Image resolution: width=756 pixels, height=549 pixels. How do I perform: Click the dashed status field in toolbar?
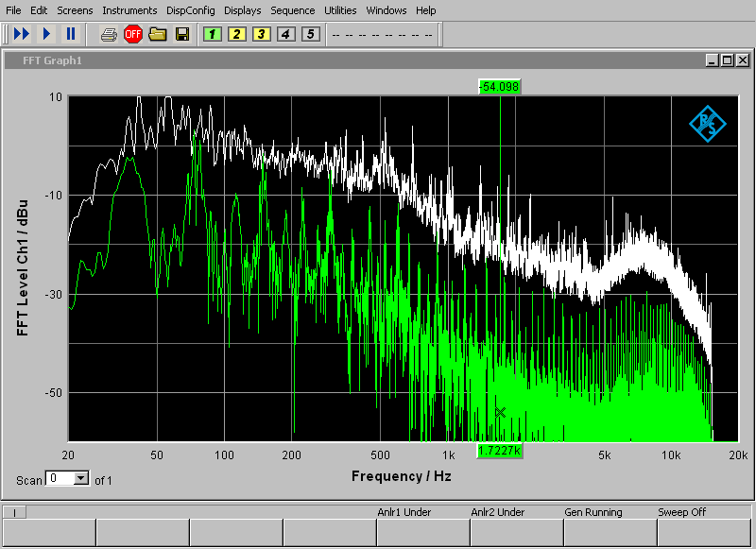(x=383, y=35)
